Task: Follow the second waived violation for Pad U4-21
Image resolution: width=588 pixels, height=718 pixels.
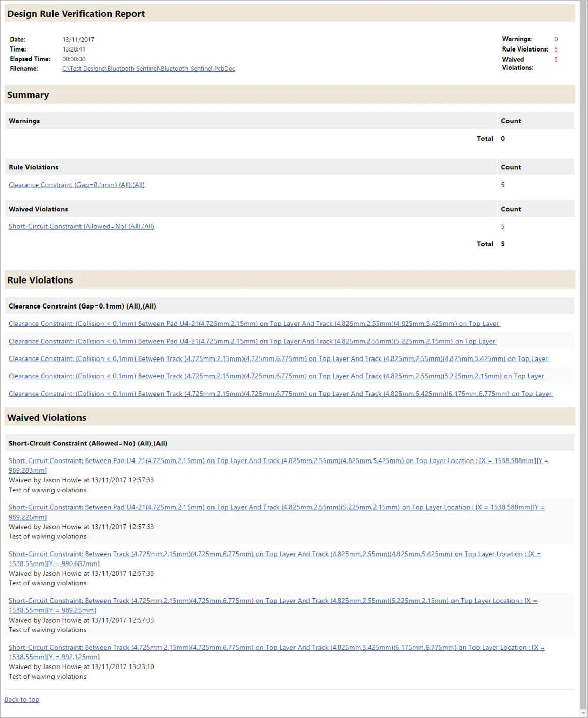Action: click(x=276, y=507)
